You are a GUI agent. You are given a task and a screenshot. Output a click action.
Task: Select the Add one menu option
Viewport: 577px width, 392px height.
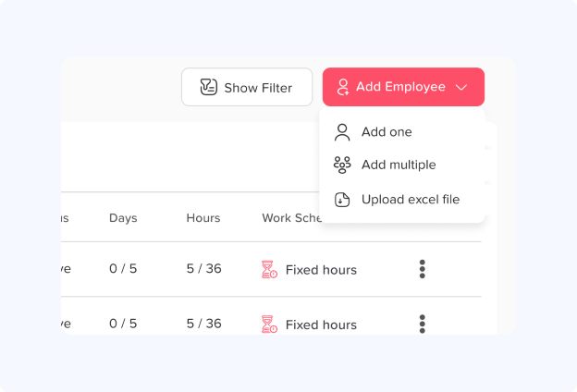[387, 132]
